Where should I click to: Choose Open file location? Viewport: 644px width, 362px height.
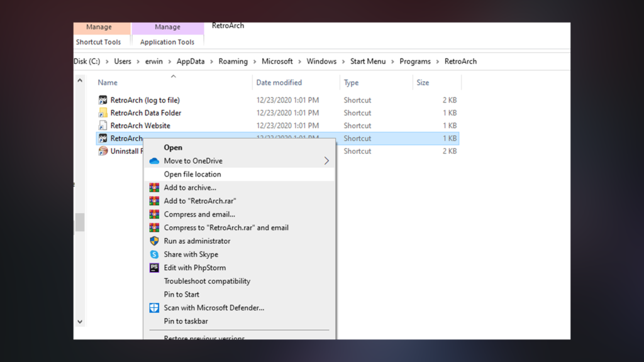(x=240, y=174)
